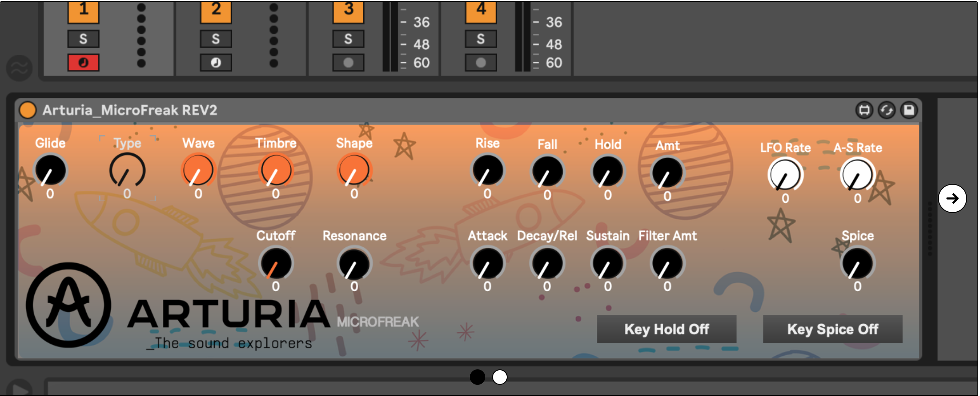Click the next slide arrow button
This screenshot has width=980, height=396.
click(x=952, y=198)
